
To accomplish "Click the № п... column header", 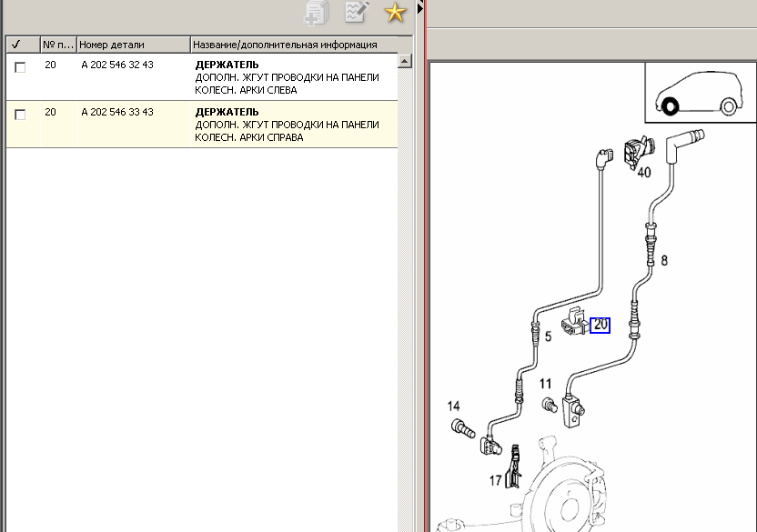I will (57, 44).
